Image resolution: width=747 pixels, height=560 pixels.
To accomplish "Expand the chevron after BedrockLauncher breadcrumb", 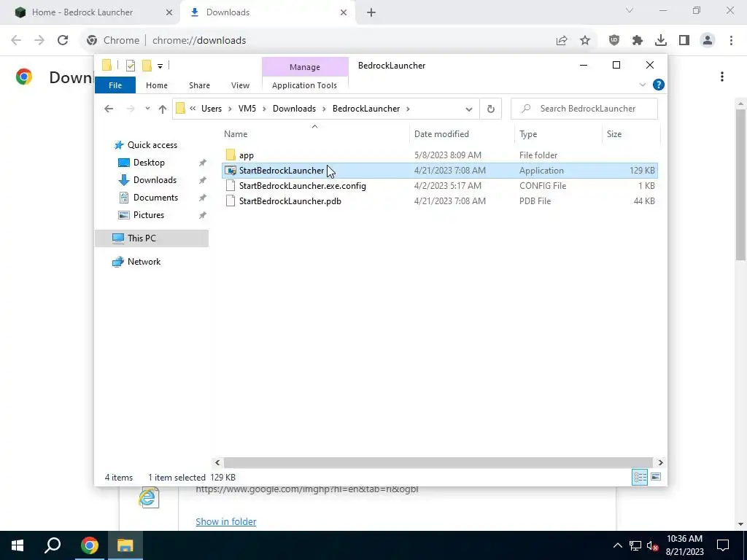I will point(408,109).
